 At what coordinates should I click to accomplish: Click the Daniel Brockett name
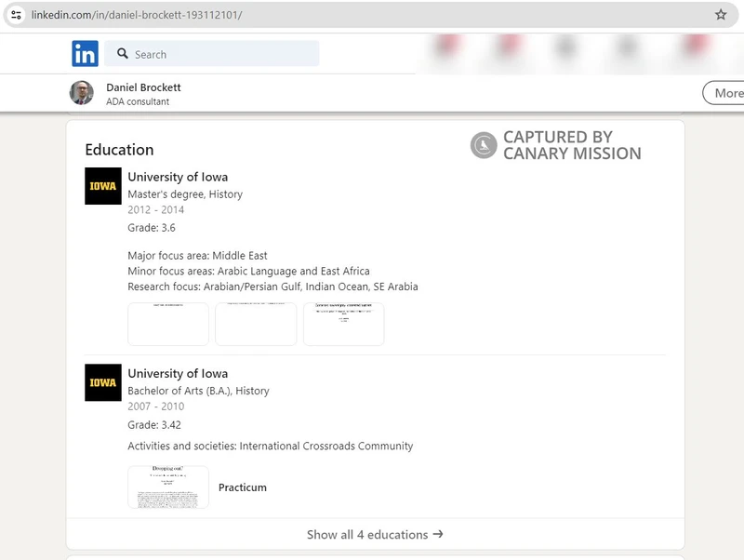(143, 87)
